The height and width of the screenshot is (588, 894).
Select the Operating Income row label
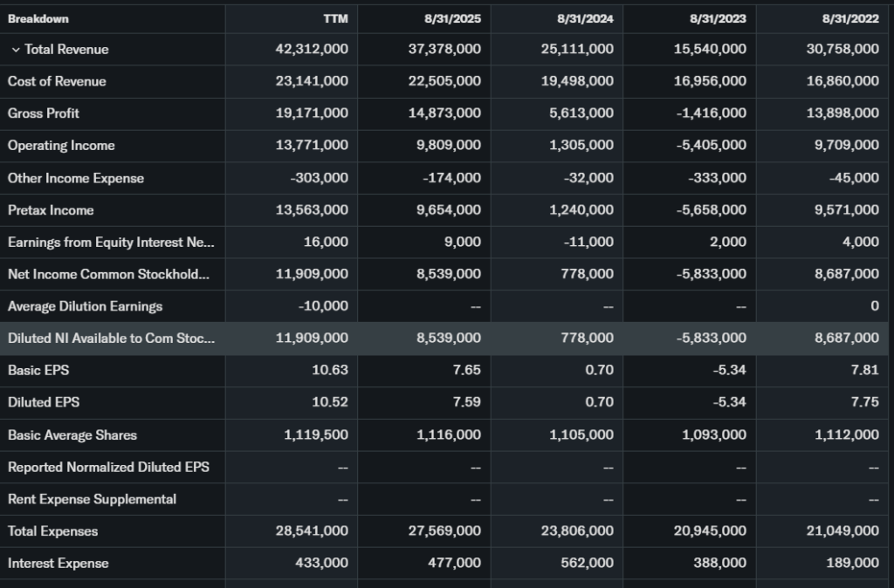(61, 146)
